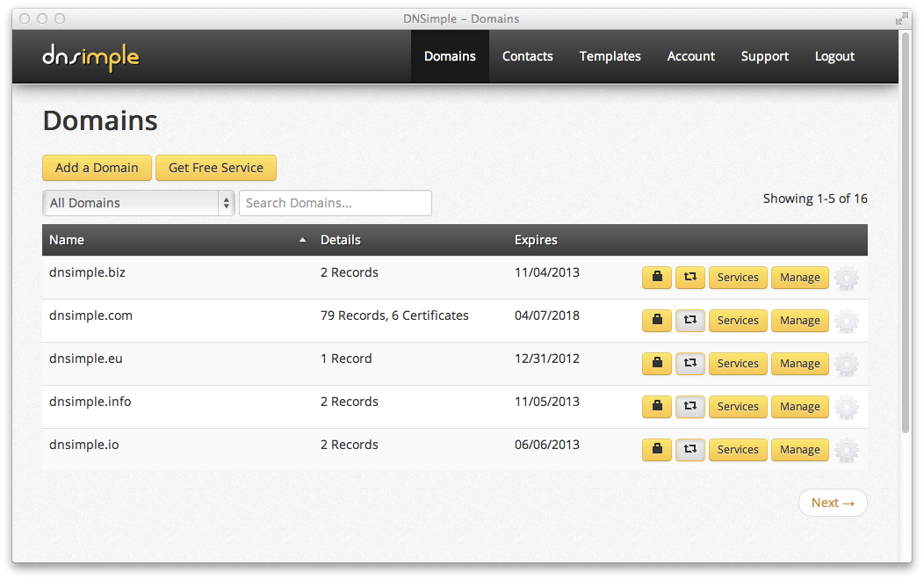Open the dnsimple.info domain name

tap(90, 402)
